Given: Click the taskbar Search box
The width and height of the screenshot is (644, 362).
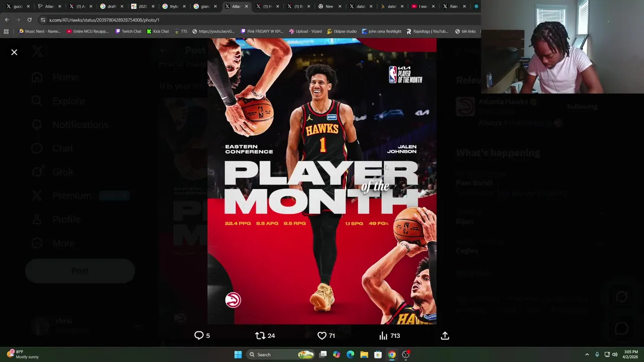Looking at the screenshot, I should click(280, 354).
